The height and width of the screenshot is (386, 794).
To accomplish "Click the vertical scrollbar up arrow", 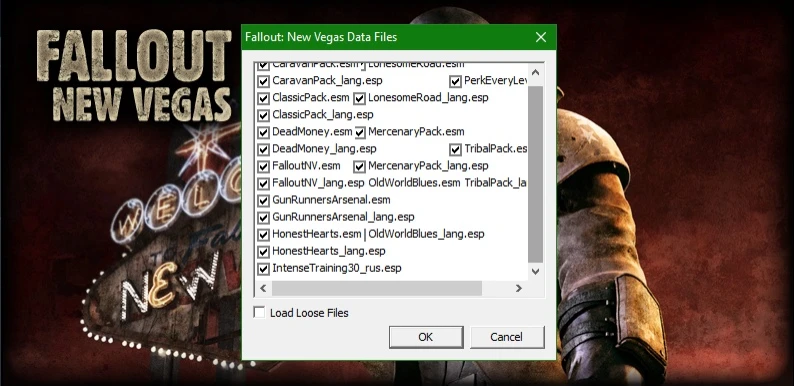I will 535,73.
